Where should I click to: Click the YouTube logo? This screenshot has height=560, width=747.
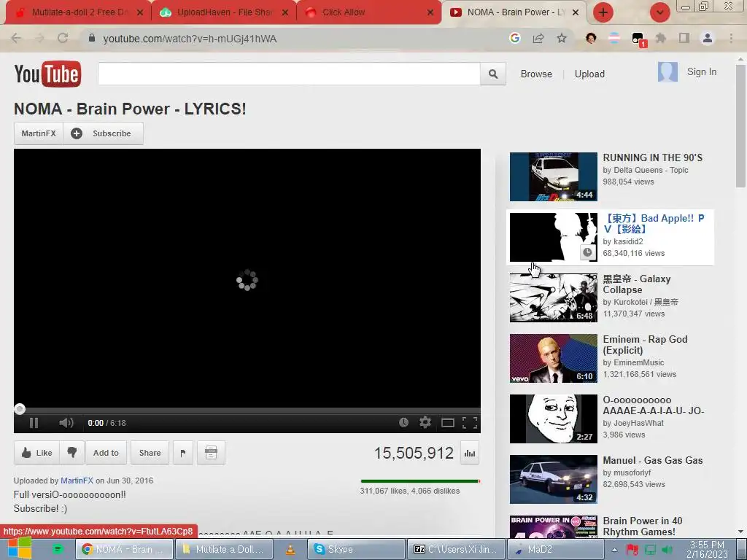(x=47, y=74)
